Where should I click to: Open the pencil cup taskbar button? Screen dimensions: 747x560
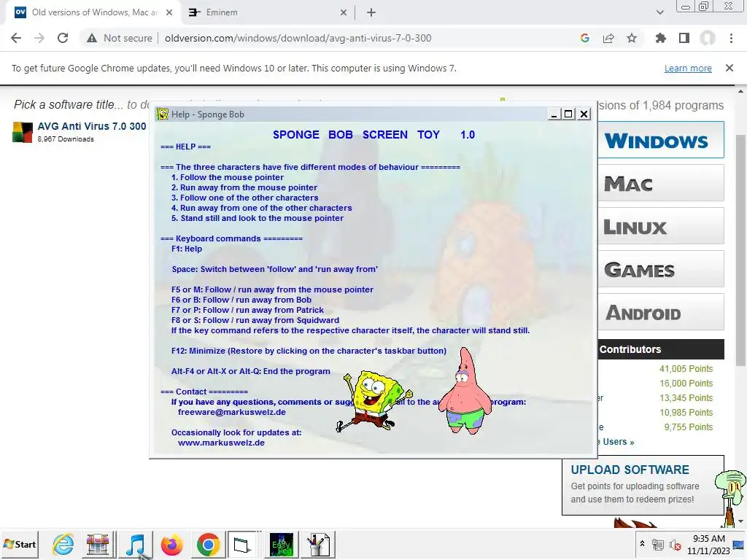(318, 544)
